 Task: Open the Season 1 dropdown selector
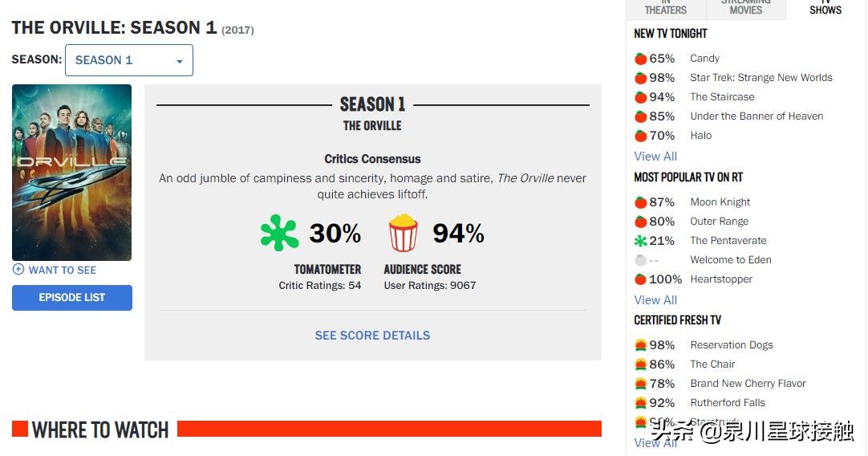click(x=128, y=60)
